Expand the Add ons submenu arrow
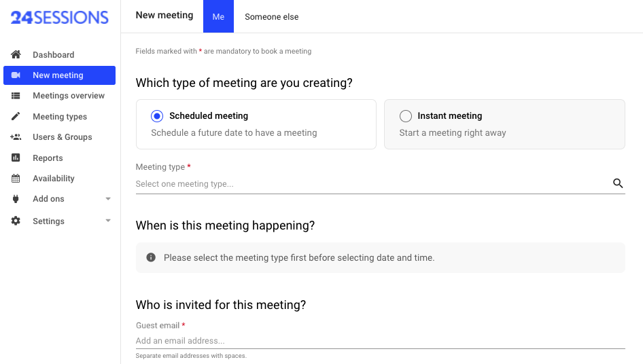Screen dimensions: 643x364 [x=108, y=199]
